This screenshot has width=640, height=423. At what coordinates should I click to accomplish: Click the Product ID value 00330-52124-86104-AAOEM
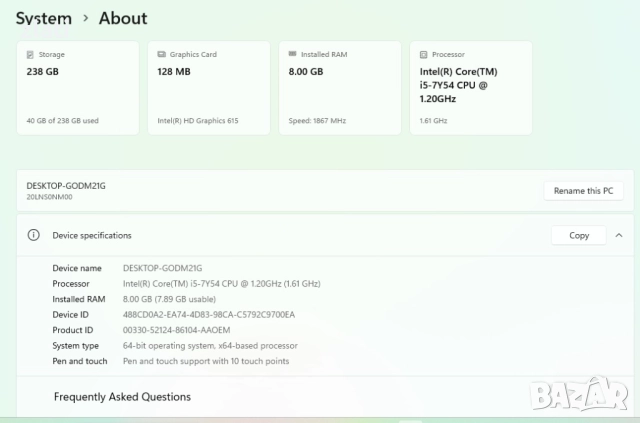click(176, 330)
